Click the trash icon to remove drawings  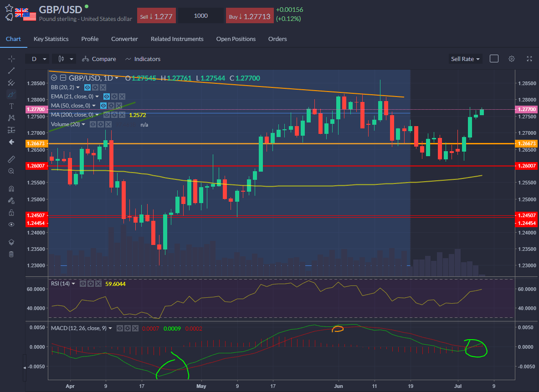(x=11, y=254)
